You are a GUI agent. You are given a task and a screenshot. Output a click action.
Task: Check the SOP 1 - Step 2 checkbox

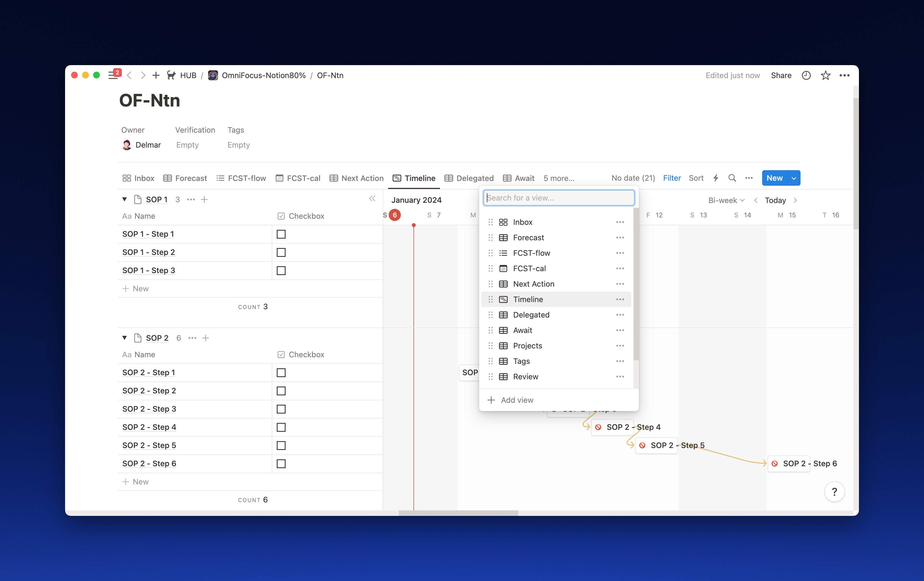(x=281, y=253)
